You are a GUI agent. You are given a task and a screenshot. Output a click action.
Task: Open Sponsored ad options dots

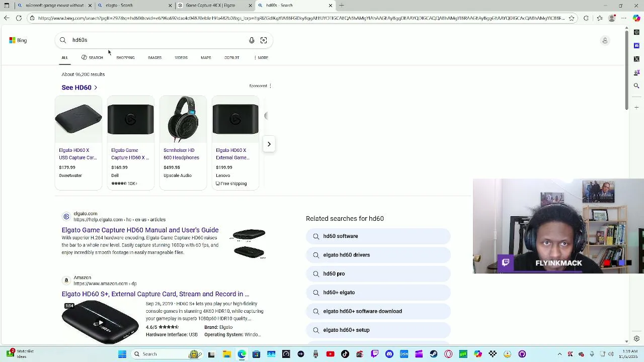coord(270,86)
